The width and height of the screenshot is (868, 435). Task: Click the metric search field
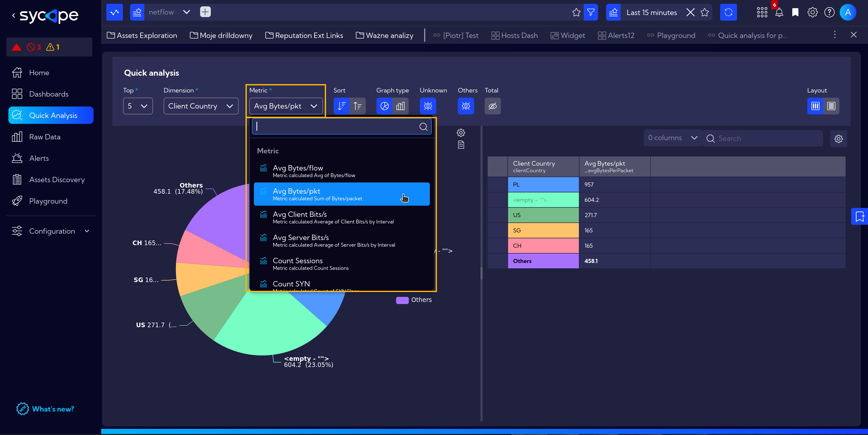coord(341,126)
